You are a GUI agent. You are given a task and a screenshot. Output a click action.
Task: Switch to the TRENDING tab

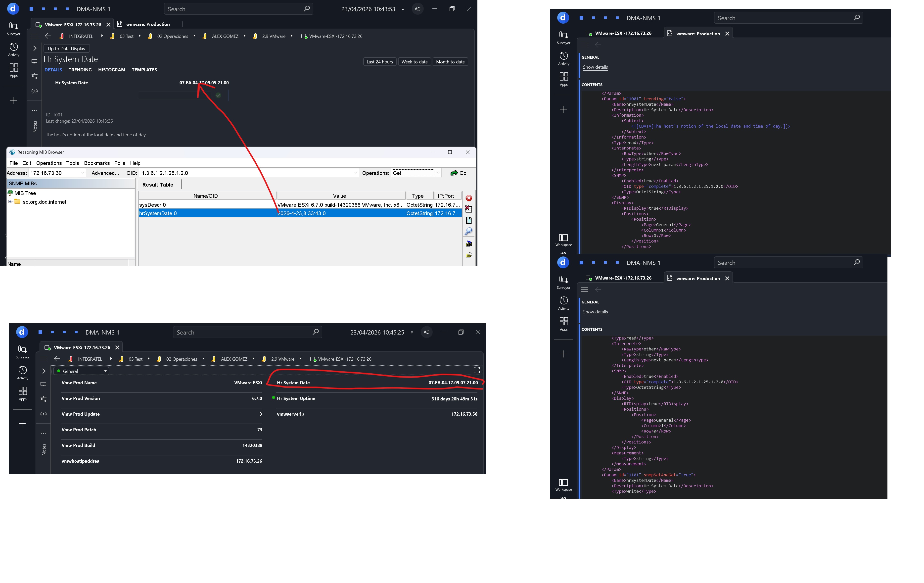click(x=80, y=70)
